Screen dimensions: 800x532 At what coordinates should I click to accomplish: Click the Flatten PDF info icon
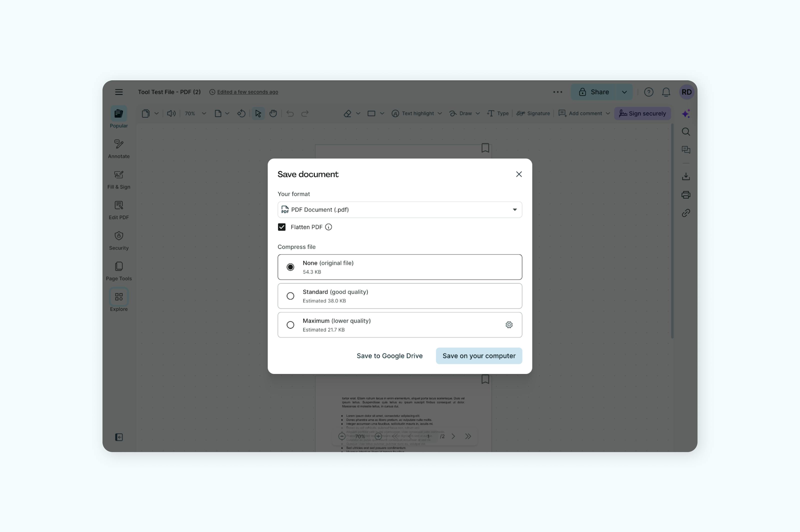pos(328,227)
